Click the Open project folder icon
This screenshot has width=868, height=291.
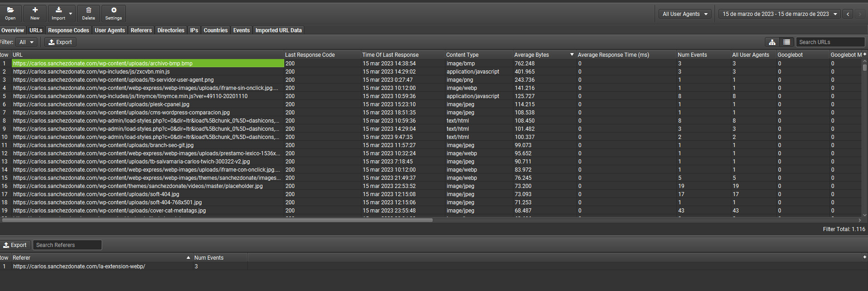click(x=10, y=10)
